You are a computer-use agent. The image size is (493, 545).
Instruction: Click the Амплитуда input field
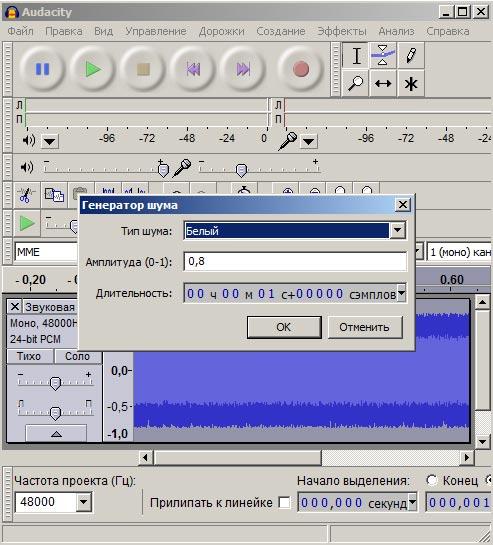(295, 261)
